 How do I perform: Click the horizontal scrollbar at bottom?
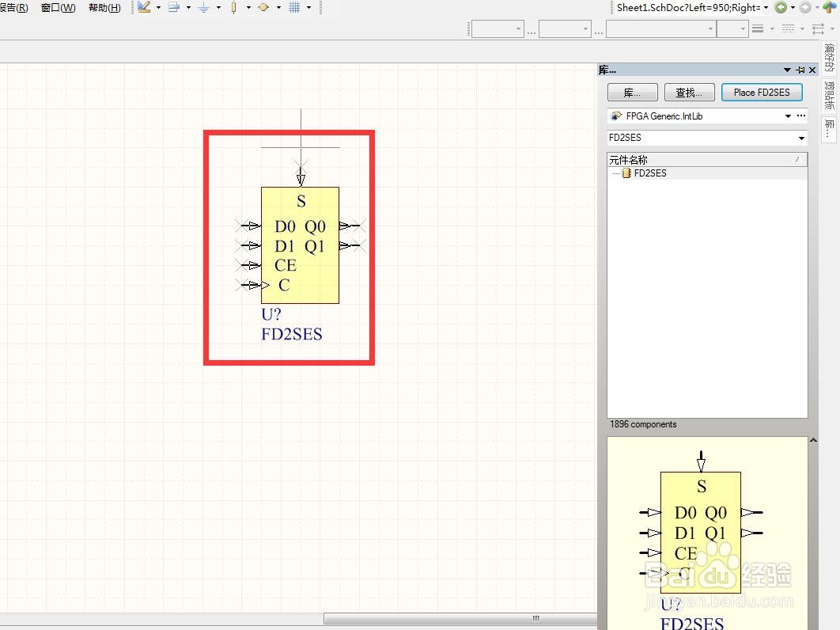[x=460, y=618]
